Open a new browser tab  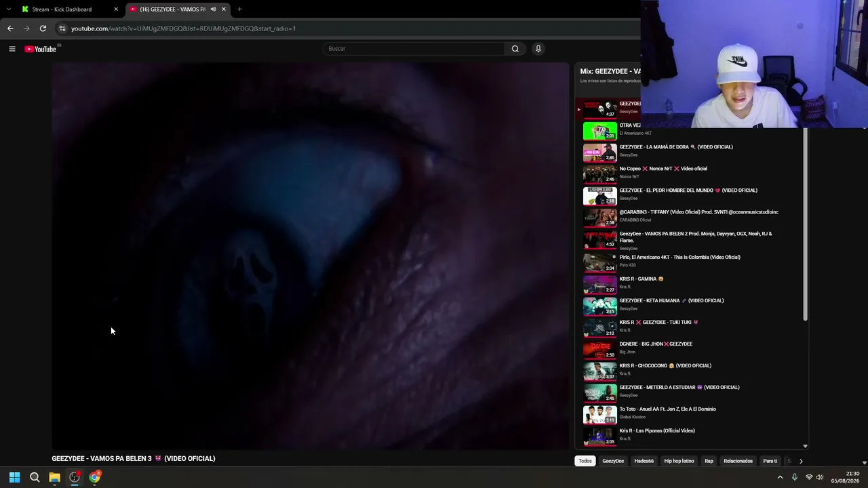pos(239,9)
